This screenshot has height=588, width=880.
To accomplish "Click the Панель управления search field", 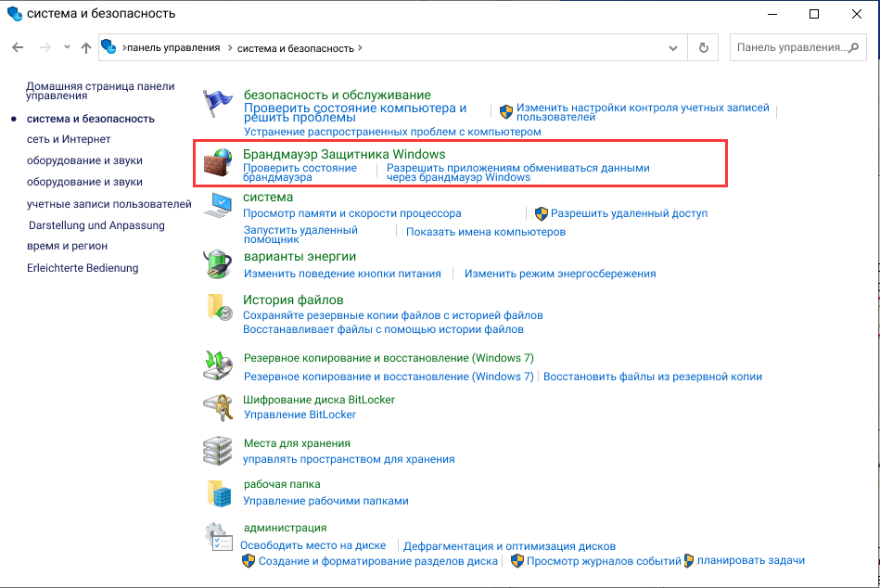I will coord(798,47).
